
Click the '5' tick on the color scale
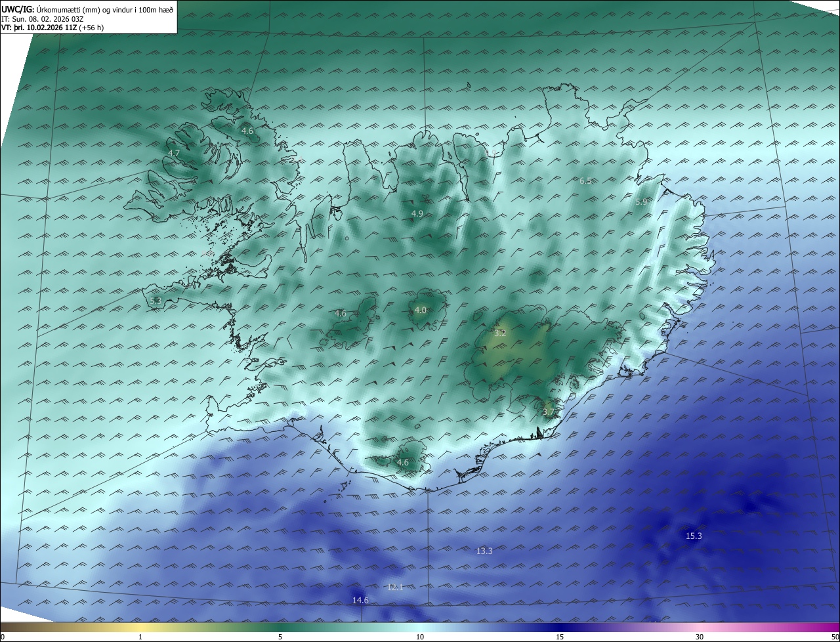tap(280, 637)
